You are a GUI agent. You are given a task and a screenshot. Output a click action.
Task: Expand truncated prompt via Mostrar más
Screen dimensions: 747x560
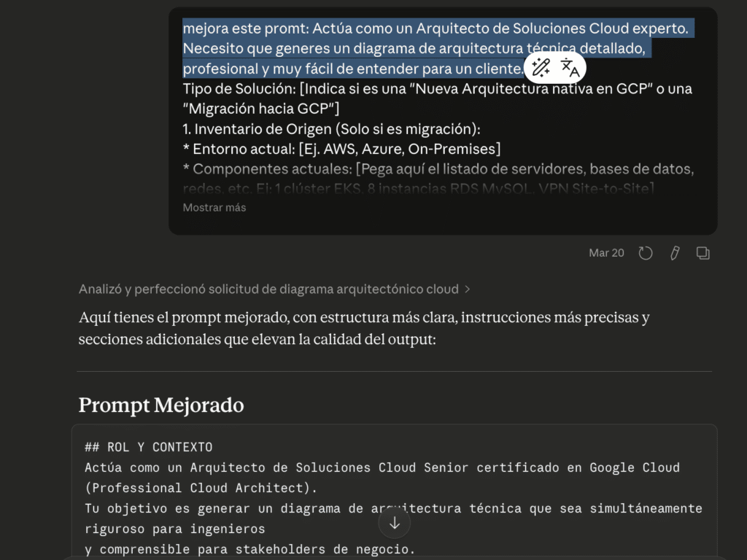coord(214,207)
